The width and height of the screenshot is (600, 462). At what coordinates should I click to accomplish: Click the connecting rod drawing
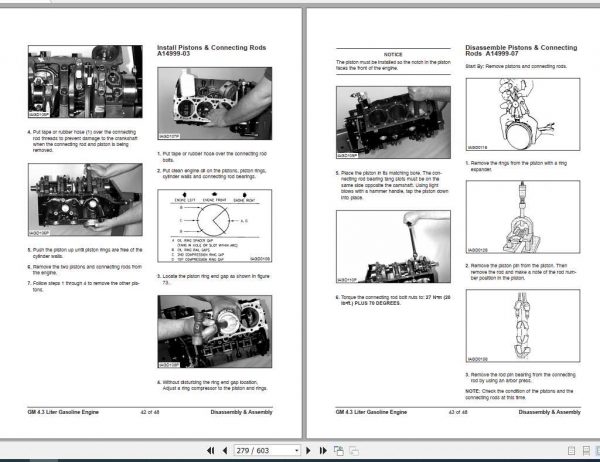(x=523, y=326)
